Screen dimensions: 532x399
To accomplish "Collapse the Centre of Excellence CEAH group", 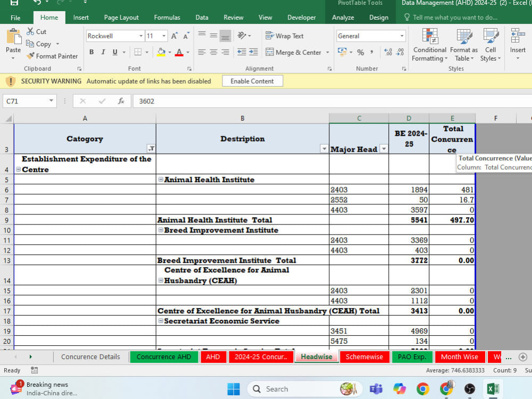I will pyautogui.click(x=161, y=280).
